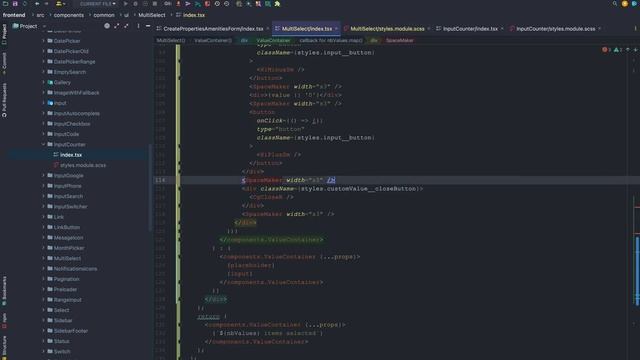Click the Search Everywhere magnifier icon
This screenshot has width=640, height=360.
[x=615, y=4]
